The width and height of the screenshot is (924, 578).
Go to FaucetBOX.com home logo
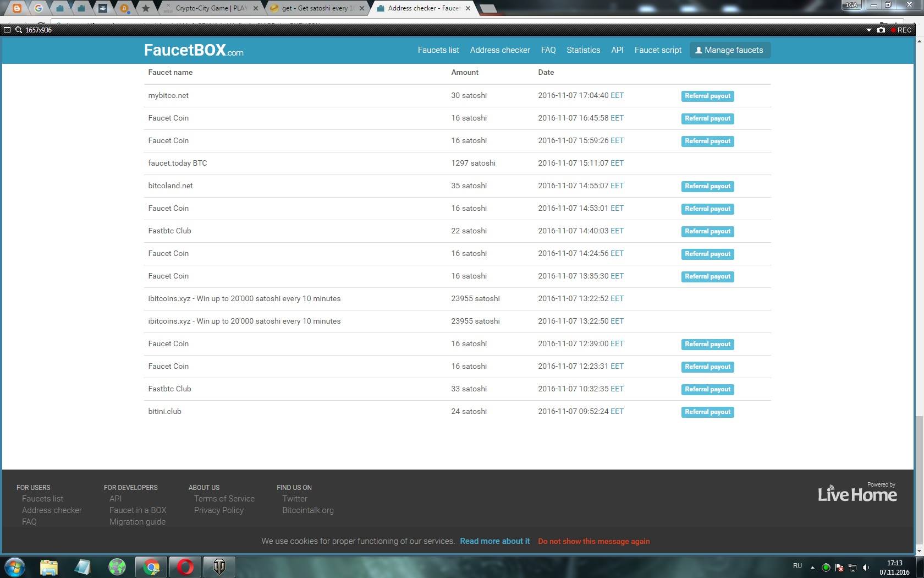pyautogui.click(x=194, y=50)
